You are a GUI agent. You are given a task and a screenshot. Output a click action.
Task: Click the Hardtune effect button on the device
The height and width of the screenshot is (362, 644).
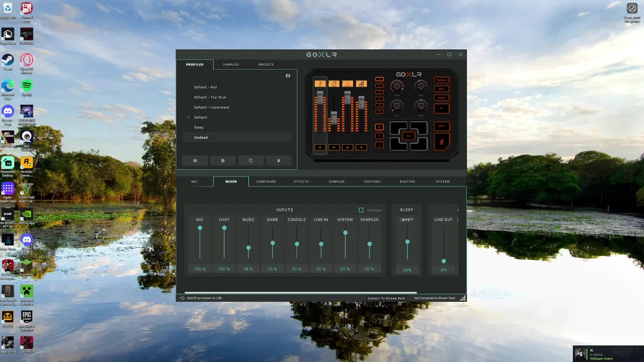click(442, 98)
